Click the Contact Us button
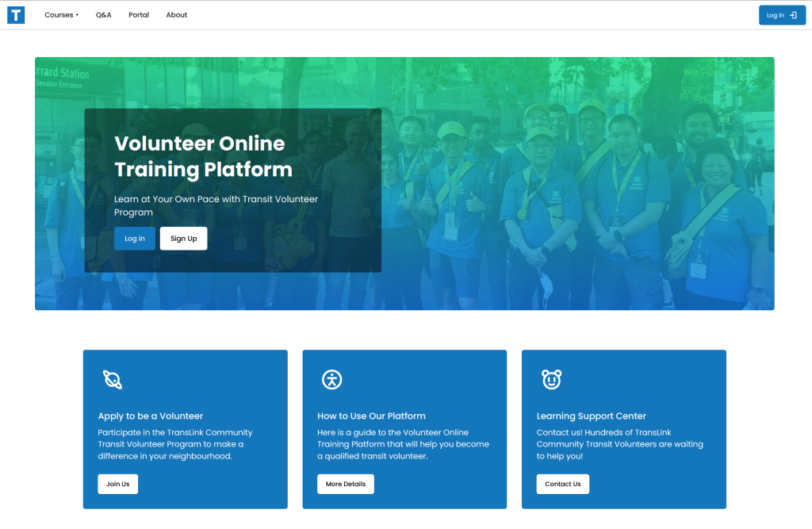Screen dimensions: 812x529 562,484
